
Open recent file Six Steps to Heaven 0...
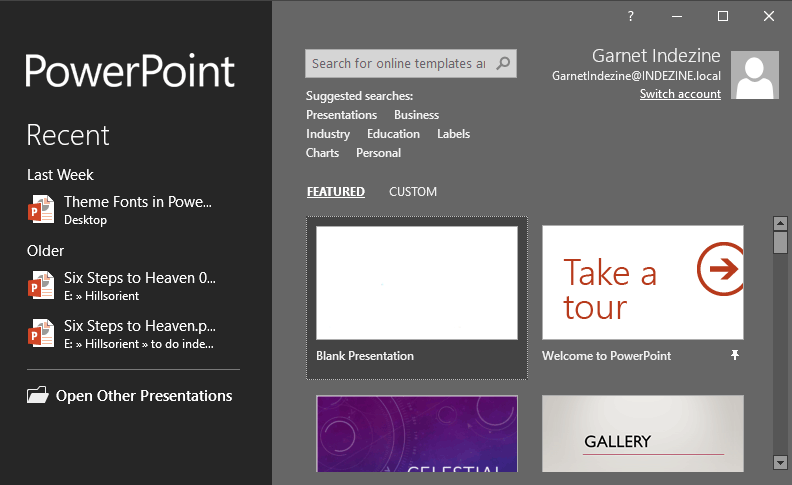pos(122,285)
